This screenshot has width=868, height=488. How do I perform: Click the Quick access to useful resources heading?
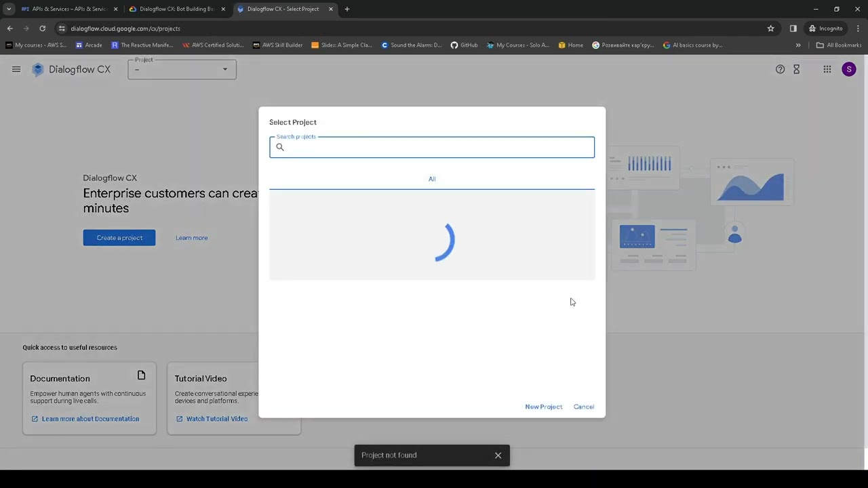tap(70, 347)
